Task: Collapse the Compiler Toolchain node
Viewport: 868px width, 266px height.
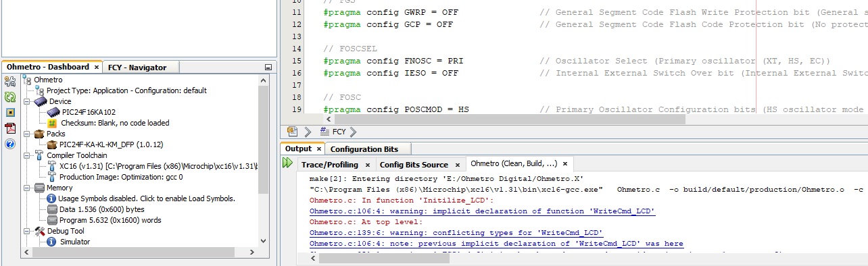Action: [x=27, y=155]
